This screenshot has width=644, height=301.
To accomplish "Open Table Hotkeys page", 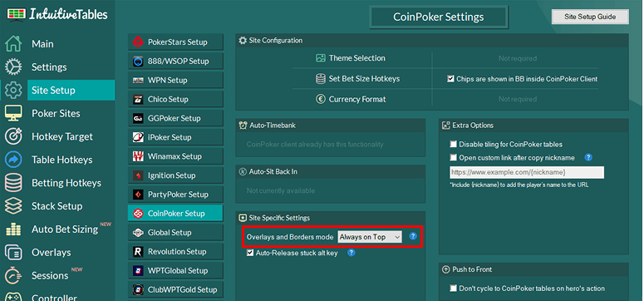I will (x=62, y=160).
